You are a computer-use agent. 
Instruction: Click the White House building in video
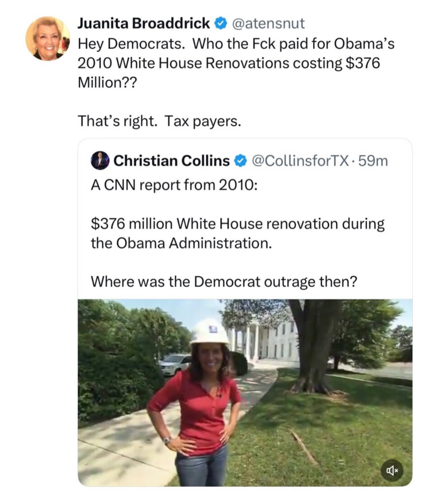pyautogui.click(x=268, y=340)
